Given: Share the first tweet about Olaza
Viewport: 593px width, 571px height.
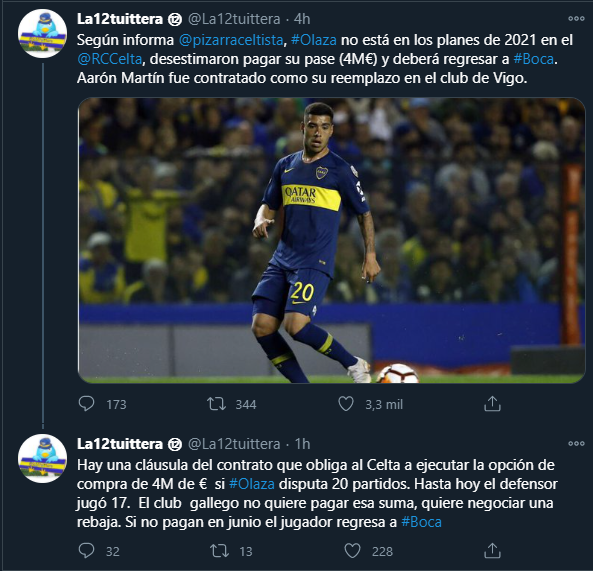Looking at the screenshot, I should [x=492, y=404].
